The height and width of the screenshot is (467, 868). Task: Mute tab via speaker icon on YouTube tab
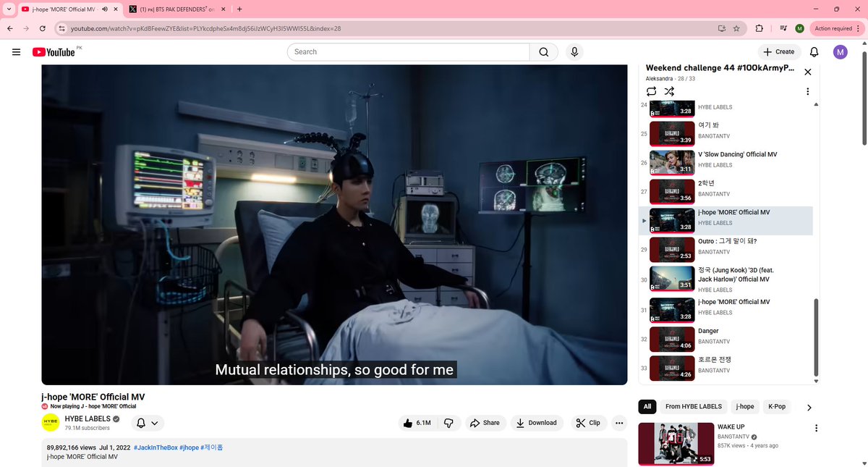[x=105, y=9]
